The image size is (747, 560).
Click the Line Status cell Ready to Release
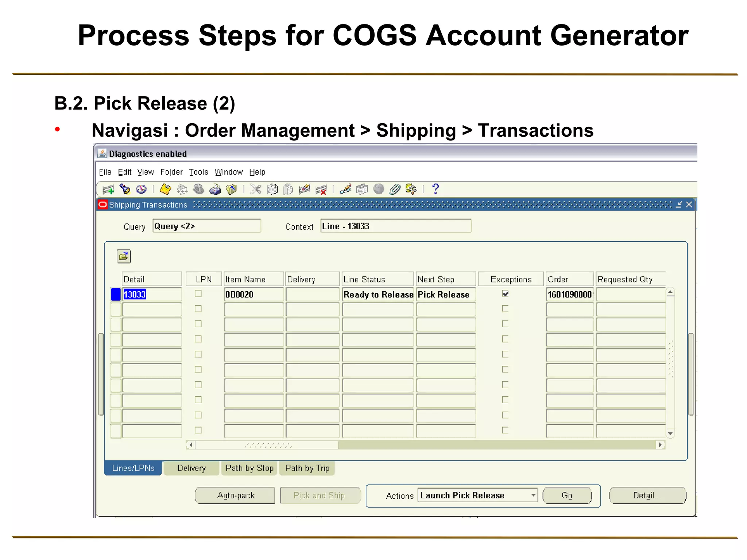pos(378,294)
